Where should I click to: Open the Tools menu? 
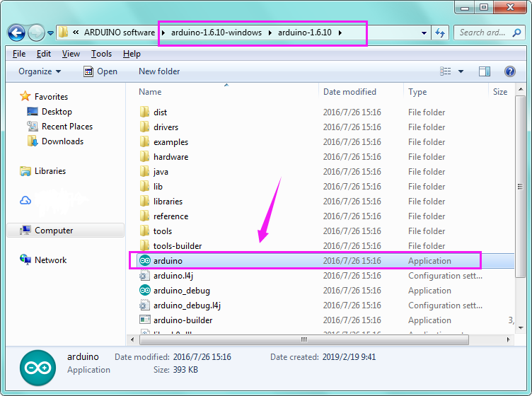click(x=101, y=54)
